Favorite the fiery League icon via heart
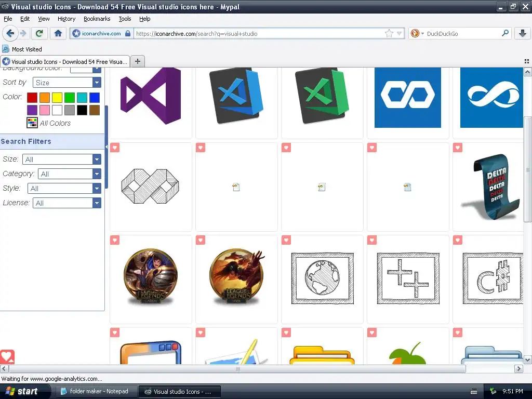 [201, 240]
